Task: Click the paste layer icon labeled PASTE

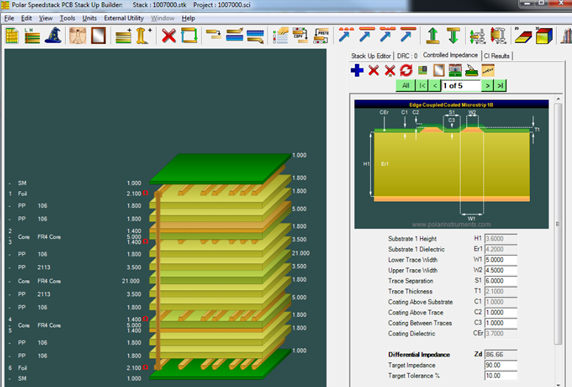Action: pos(321,36)
